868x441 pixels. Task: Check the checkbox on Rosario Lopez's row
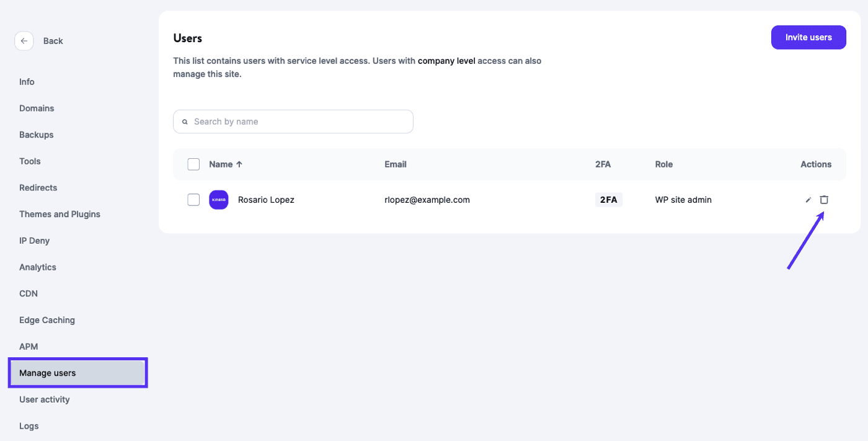[x=193, y=199]
